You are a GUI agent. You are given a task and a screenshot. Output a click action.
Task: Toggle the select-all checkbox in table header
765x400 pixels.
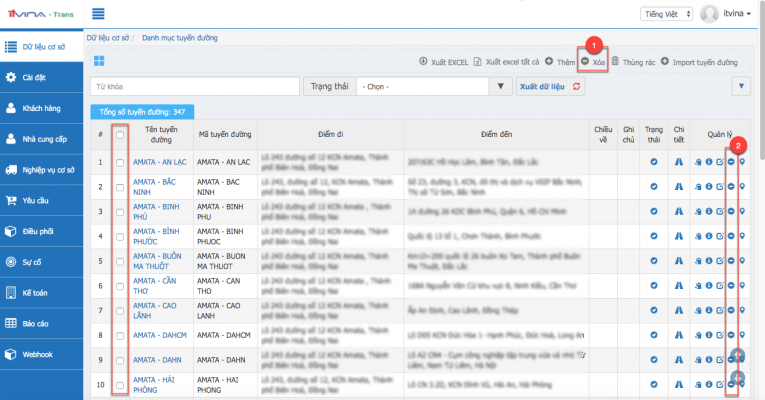tap(120, 135)
